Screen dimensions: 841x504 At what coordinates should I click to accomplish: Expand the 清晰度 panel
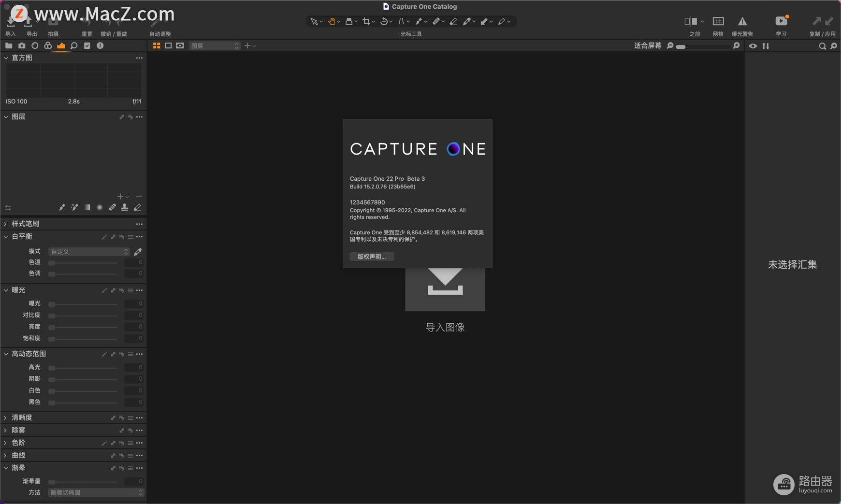click(x=6, y=418)
